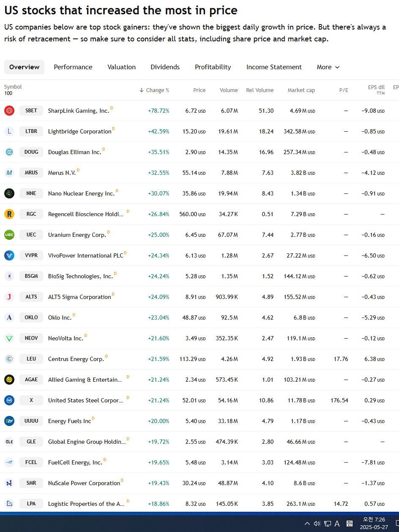The height and width of the screenshot is (532, 399).
Task: Open the NNE ticker symbol link
Action: coord(31,193)
